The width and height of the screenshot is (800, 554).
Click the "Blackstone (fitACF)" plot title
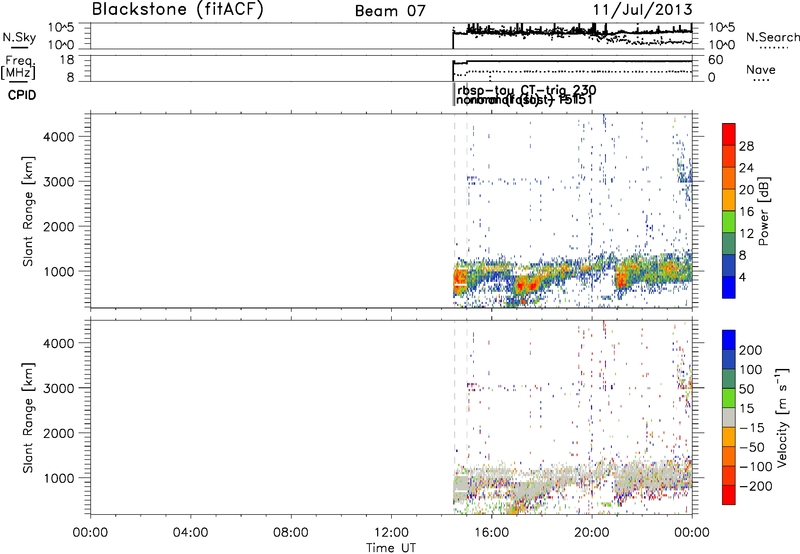[178, 9]
